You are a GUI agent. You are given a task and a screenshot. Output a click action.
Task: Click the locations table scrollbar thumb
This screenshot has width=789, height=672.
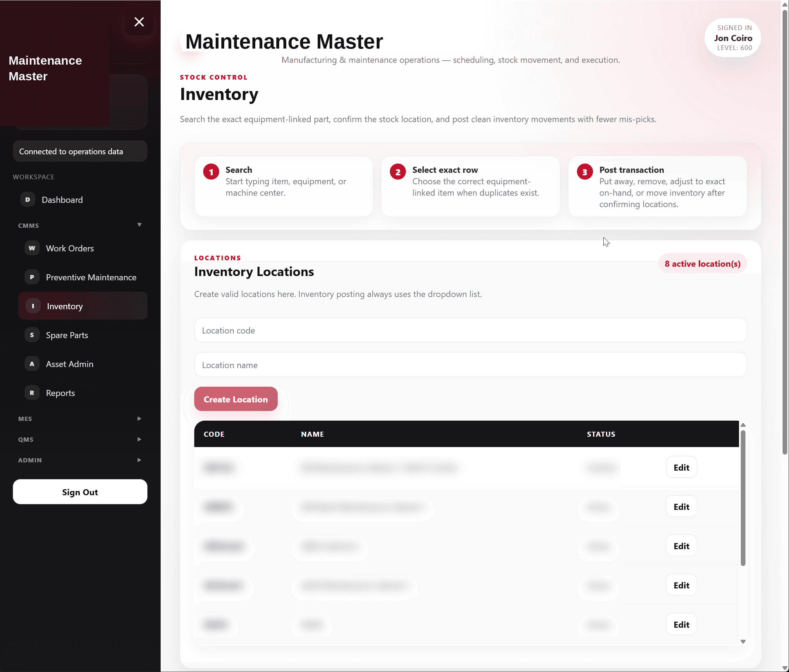pos(743,498)
